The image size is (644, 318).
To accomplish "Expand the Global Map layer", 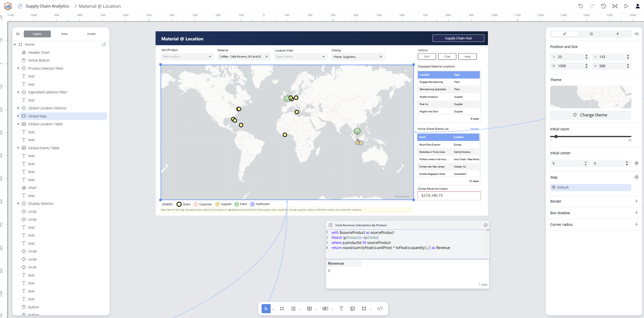I will 18,116.
